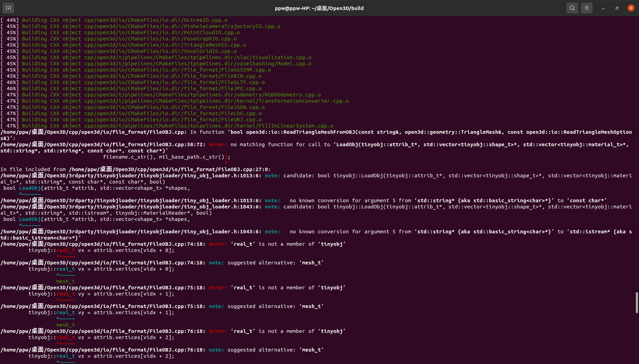639x364 pixels.
Task: Click 'const char*' conversion note for argument 5
Action: click(304, 200)
